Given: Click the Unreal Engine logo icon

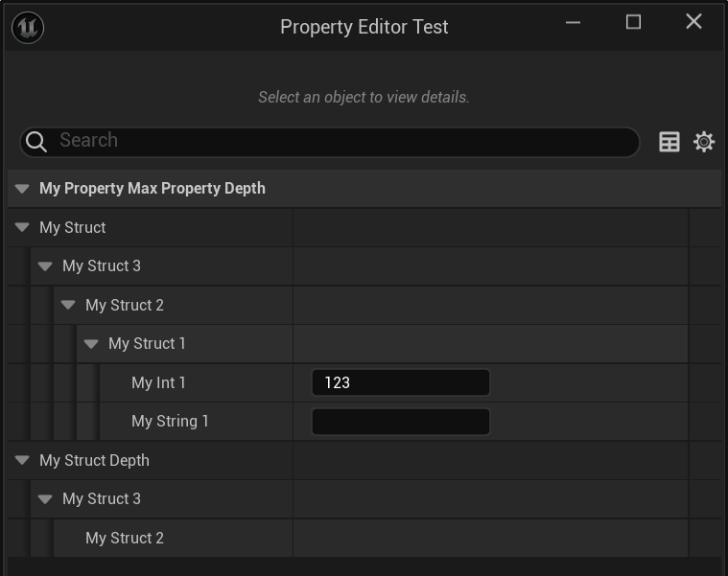Looking at the screenshot, I should 28,28.
